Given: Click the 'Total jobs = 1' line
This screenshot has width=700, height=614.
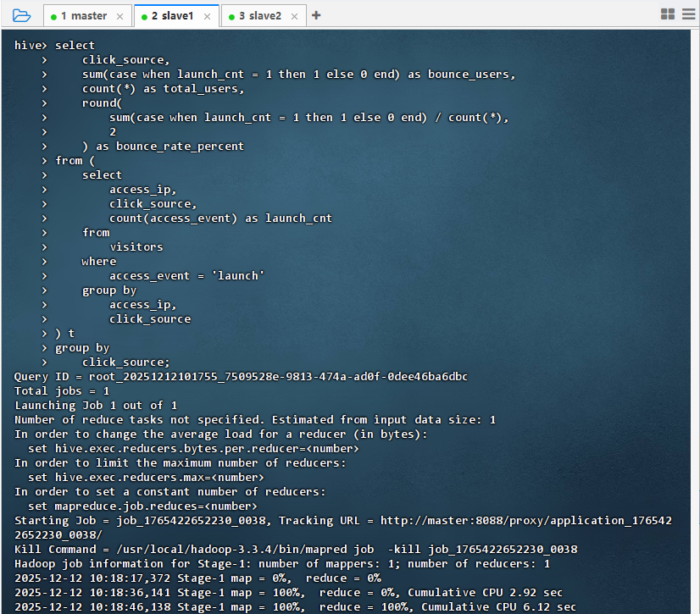Looking at the screenshot, I should pos(62,391).
